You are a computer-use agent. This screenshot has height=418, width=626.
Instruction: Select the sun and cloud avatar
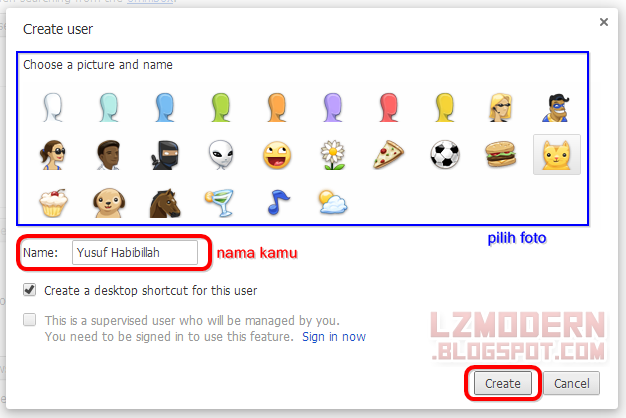(333, 202)
